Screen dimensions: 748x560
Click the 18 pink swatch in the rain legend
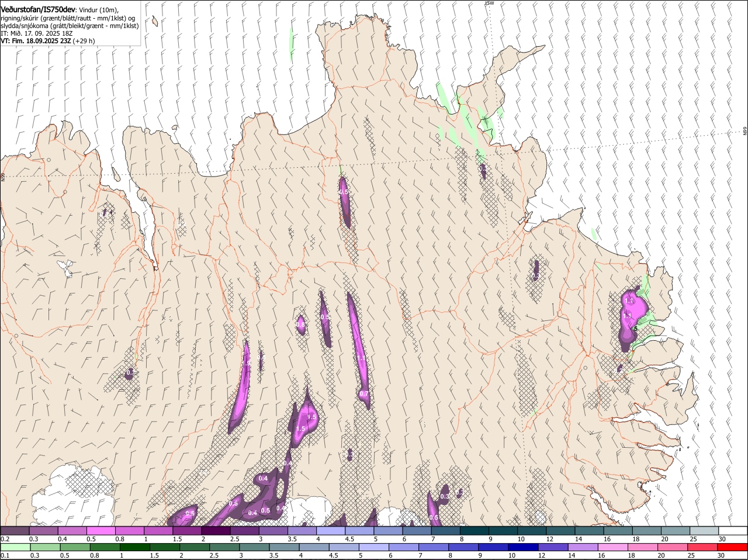pos(642,547)
